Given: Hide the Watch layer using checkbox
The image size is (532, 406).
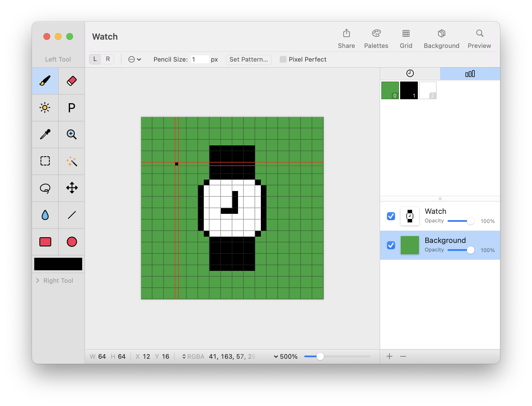Looking at the screenshot, I should pos(391,216).
